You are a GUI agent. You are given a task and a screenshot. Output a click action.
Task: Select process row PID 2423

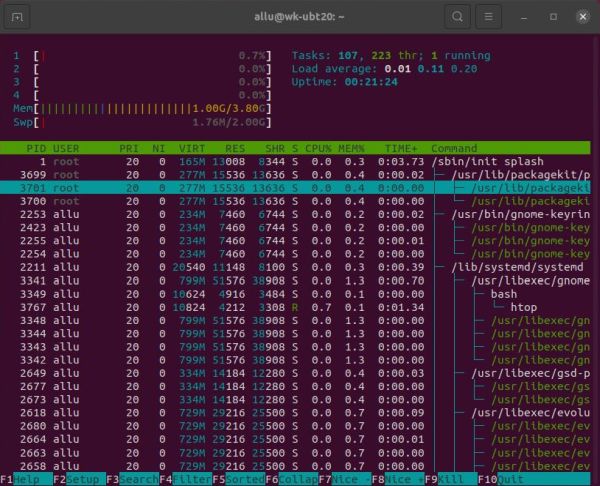coord(295,228)
